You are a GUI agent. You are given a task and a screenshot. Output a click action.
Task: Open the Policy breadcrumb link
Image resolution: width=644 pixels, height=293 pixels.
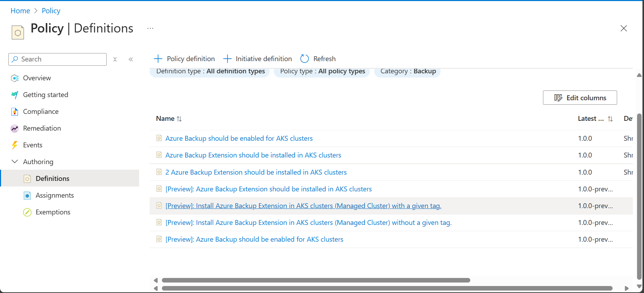[x=51, y=11]
